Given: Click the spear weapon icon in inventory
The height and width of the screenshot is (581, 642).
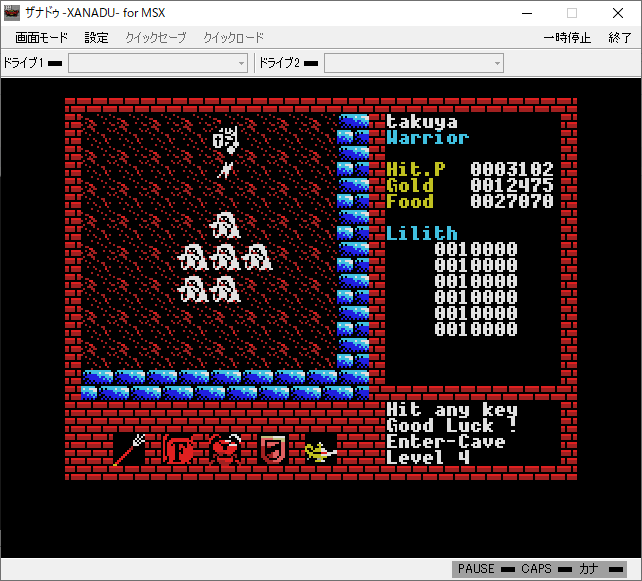Looking at the screenshot, I should 129,450.
